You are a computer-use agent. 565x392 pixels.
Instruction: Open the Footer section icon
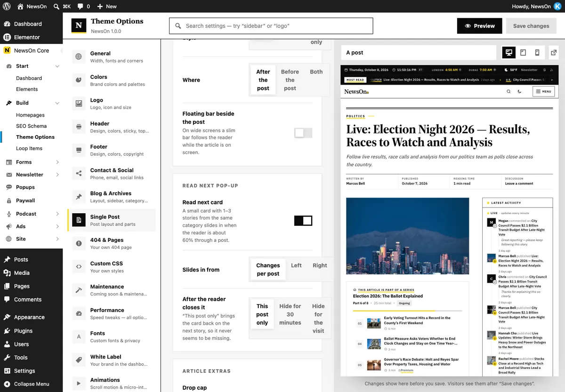point(79,150)
